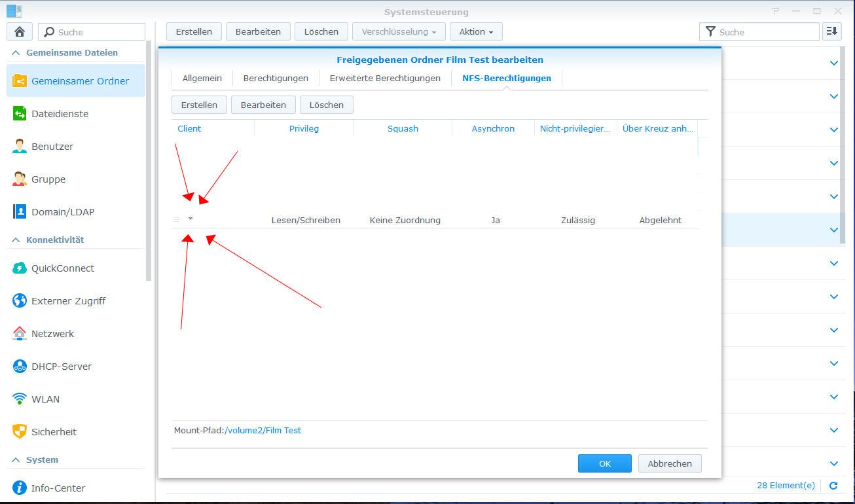Screen dimensions: 855x504
Task: Click Erstellen in the NFS dialog
Action: 199,105
